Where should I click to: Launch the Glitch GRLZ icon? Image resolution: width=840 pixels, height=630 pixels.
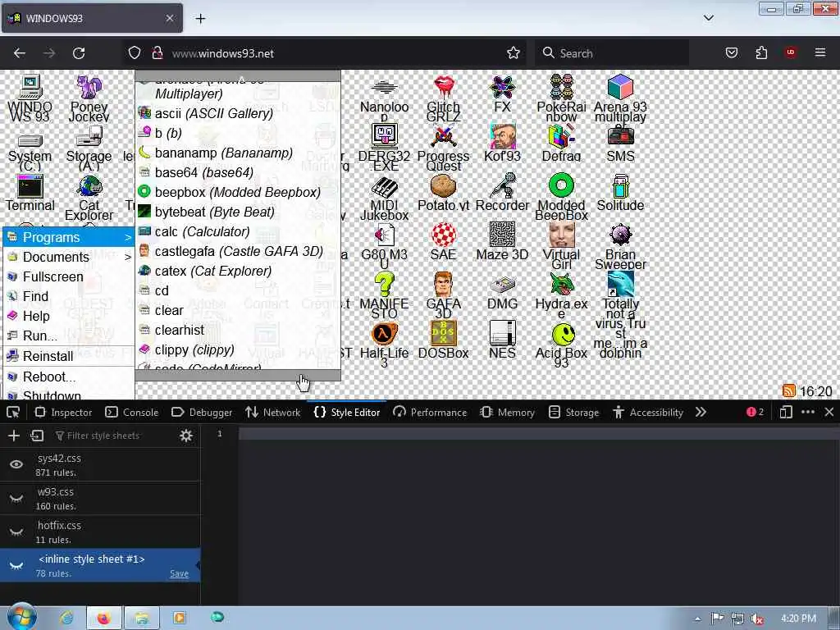coord(444,99)
